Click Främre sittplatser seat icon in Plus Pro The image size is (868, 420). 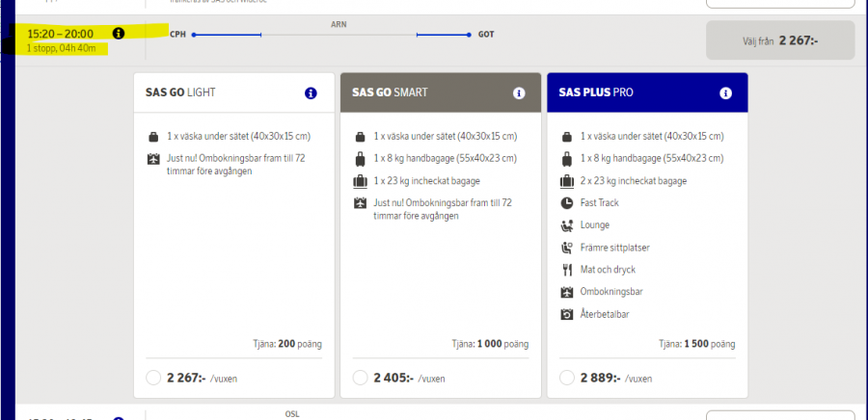click(x=566, y=248)
